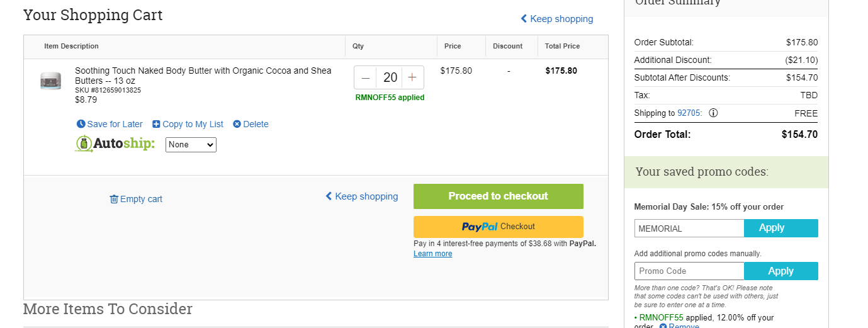Click the Autoship logo icon
The image size is (868, 328).
pyautogui.click(x=84, y=144)
